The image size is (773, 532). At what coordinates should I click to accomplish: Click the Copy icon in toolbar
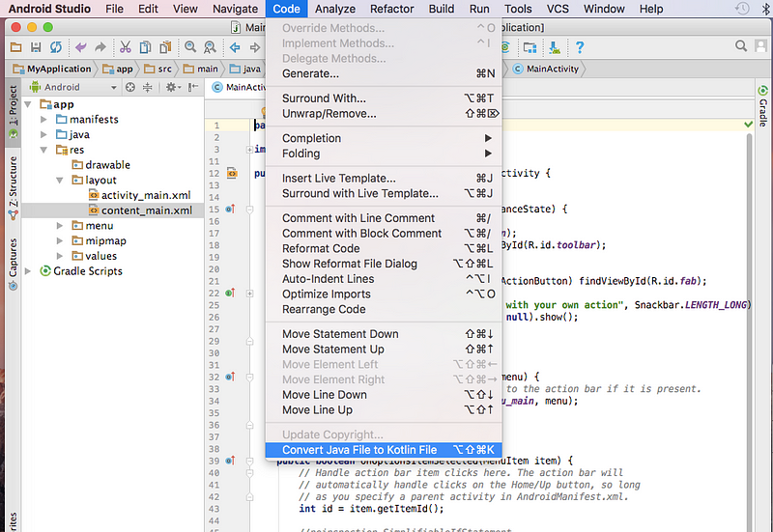point(146,47)
